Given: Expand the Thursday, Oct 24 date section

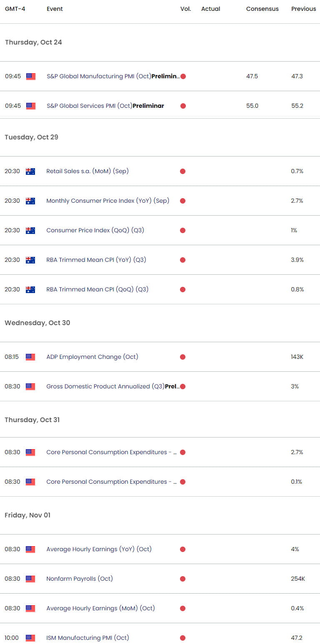Looking at the screenshot, I should click(x=33, y=42).
